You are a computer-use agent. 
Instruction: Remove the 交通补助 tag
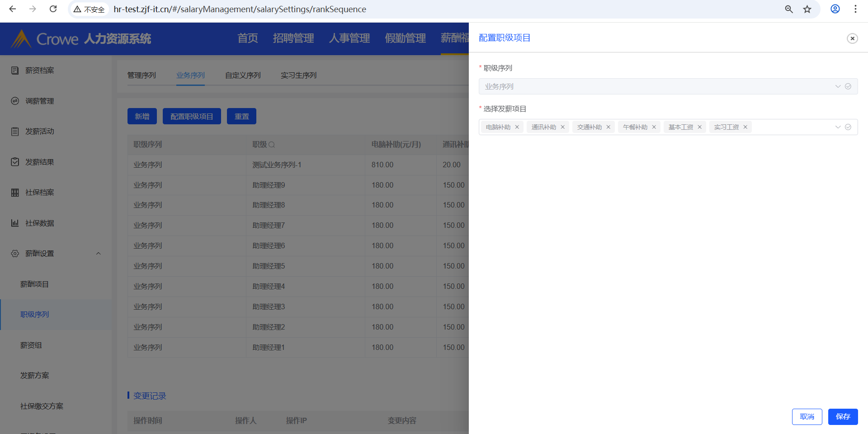(608, 127)
